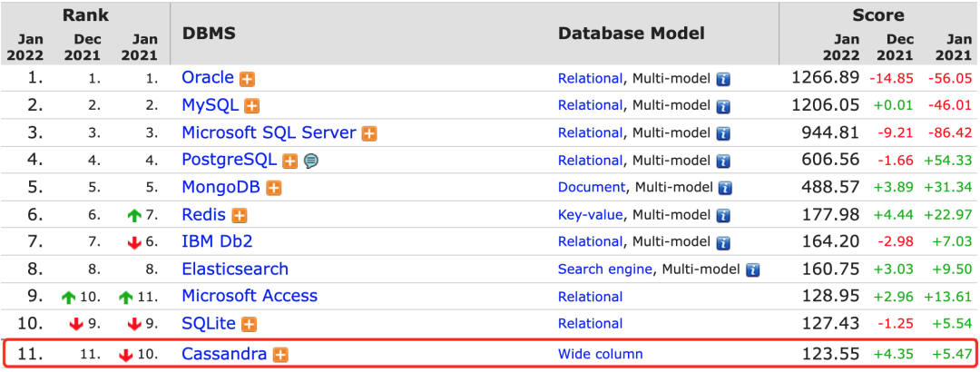Click the Cassandra link

224,354
